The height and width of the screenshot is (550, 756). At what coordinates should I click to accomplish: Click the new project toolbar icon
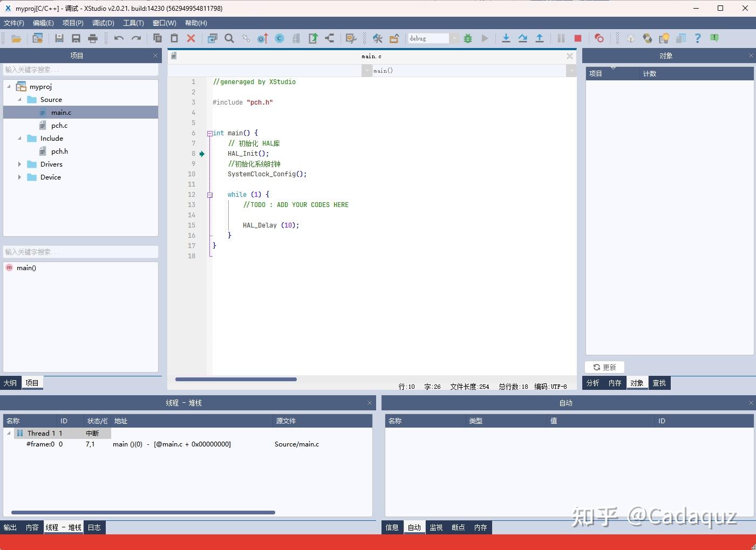[38, 38]
